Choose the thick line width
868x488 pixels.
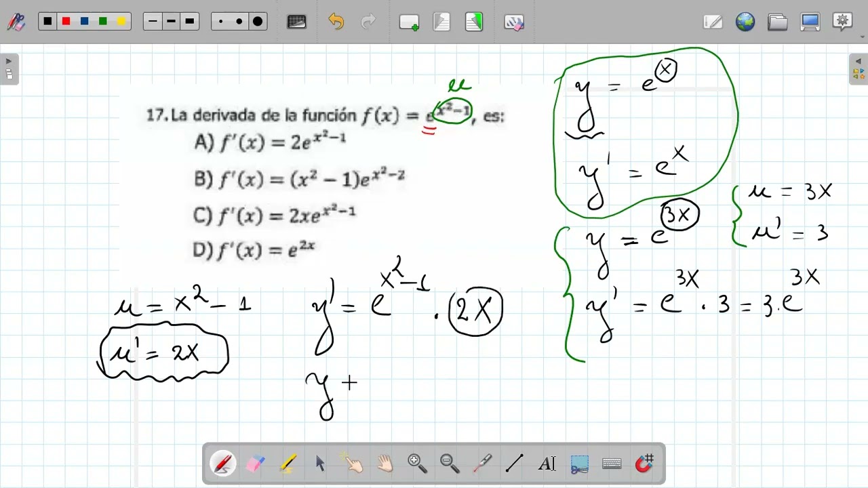coord(189,22)
